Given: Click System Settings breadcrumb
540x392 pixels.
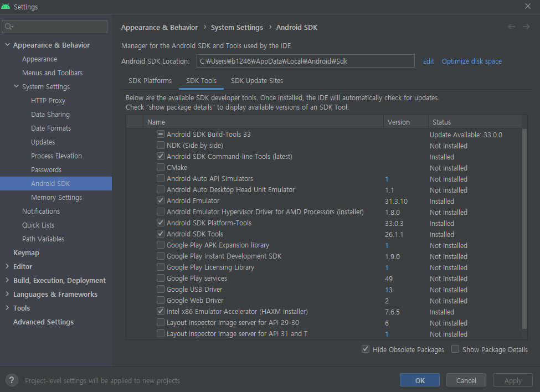Looking at the screenshot, I should (x=237, y=28).
